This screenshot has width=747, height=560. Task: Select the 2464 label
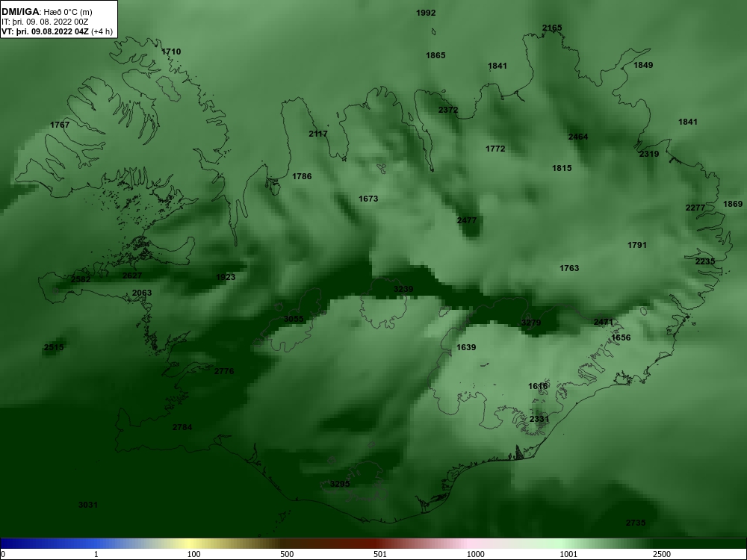(578, 137)
